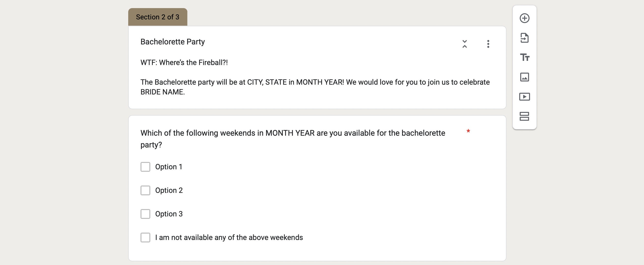Screen dimensions: 644x265
Task: Add a title and description block
Action: click(524, 57)
